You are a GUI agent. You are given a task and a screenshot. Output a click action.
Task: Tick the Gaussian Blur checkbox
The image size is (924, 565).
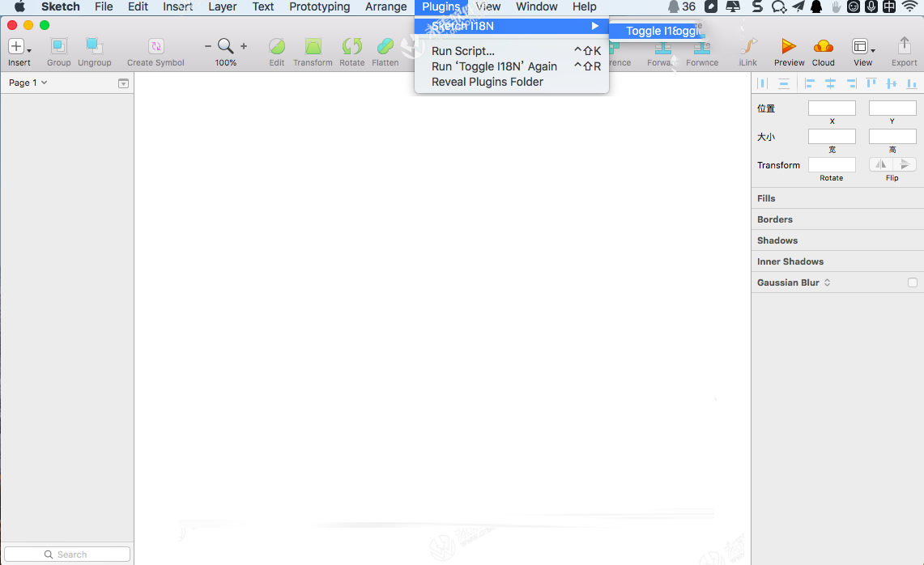click(x=912, y=282)
